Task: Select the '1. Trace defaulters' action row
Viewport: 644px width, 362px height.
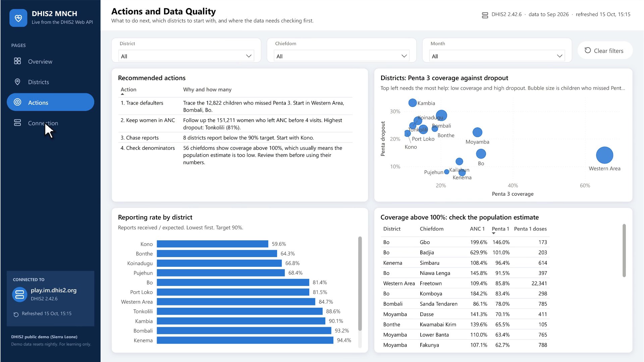Action: 236,106
